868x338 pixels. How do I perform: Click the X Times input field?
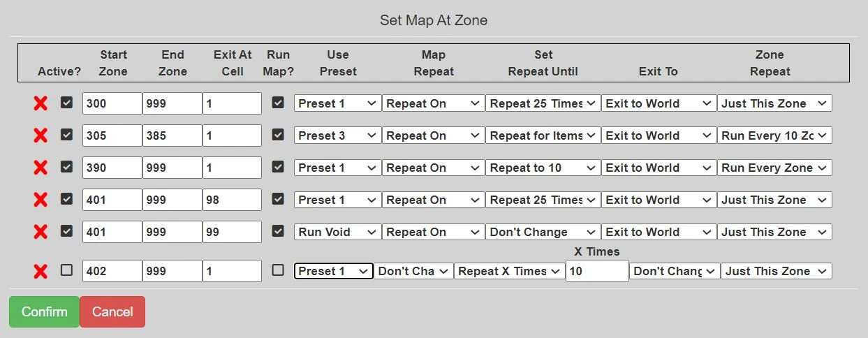tap(596, 271)
